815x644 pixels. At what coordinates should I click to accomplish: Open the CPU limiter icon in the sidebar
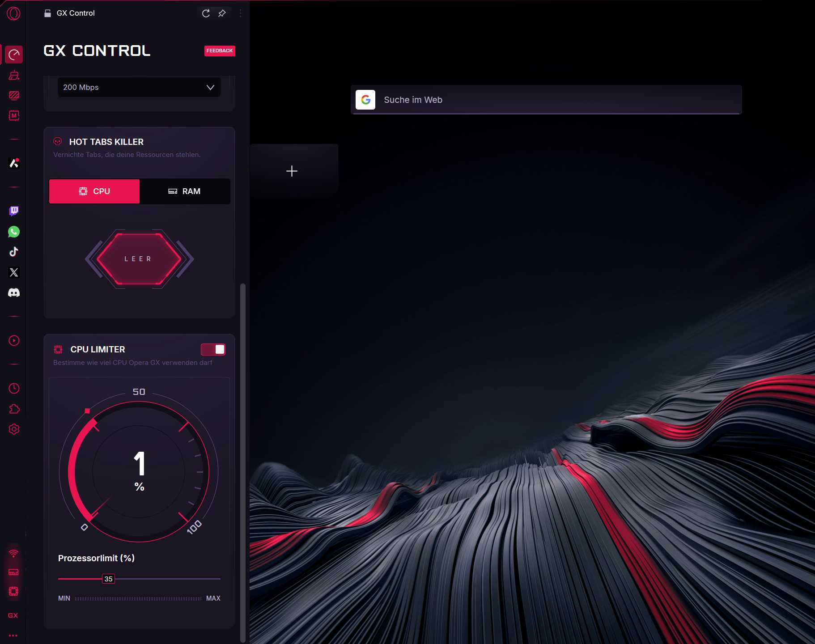tap(13, 591)
